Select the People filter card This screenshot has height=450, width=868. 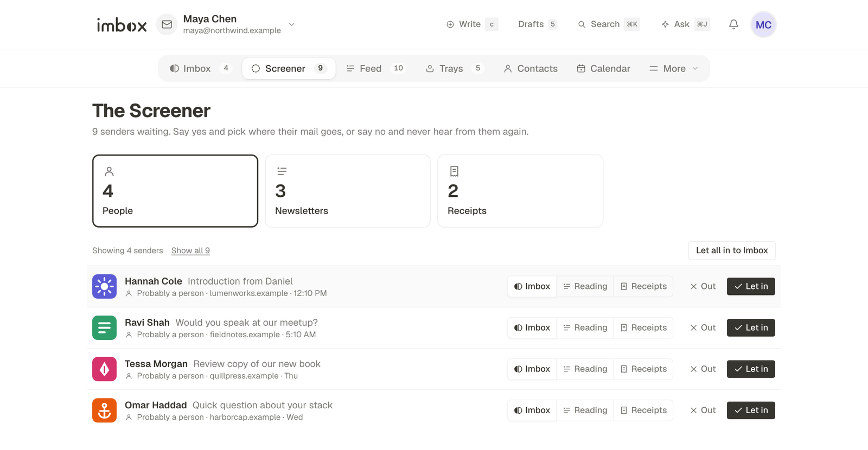point(175,191)
